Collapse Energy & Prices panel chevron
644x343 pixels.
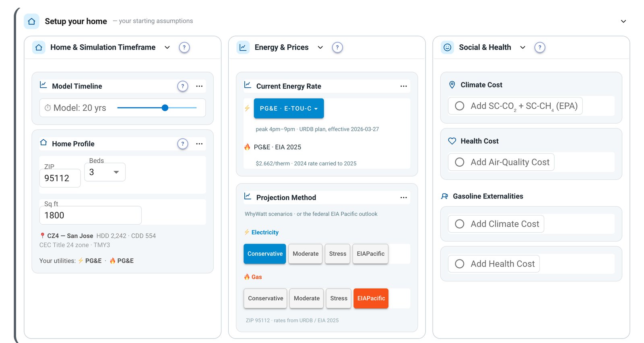pyautogui.click(x=320, y=48)
